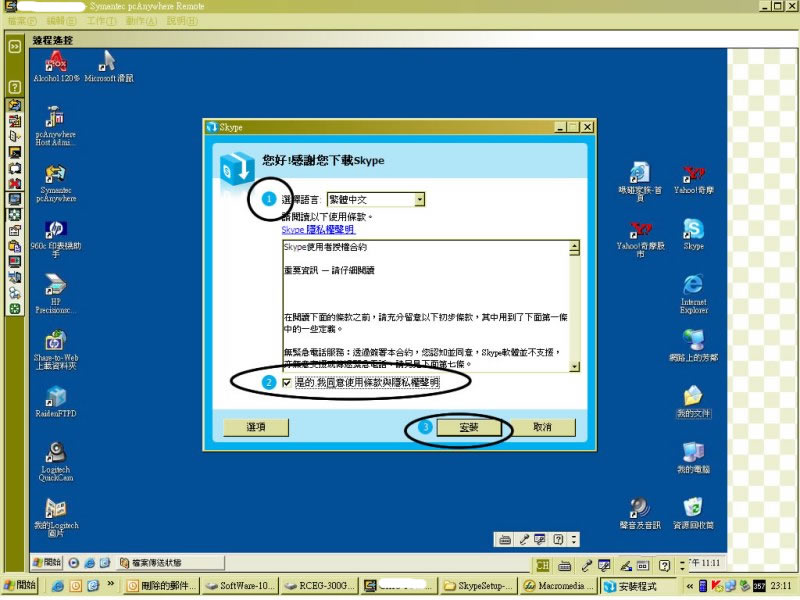Expand hidden tray icons on the local taskbar
Image resolution: width=800 pixels, height=600 pixels.
coord(690,586)
